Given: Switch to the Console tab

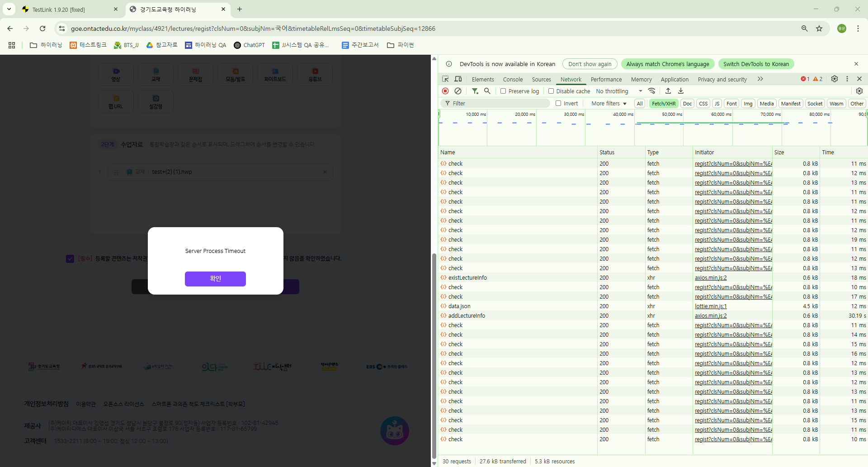Looking at the screenshot, I should tap(513, 79).
